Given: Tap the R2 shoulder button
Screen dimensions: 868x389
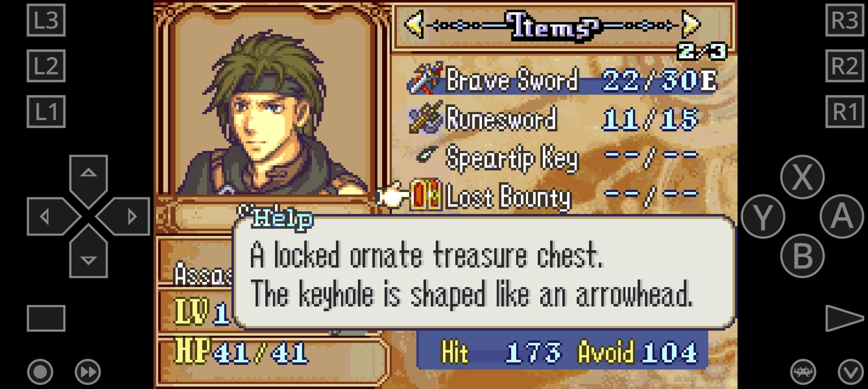Looking at the screenshot, I should click(x=844, y=66).
